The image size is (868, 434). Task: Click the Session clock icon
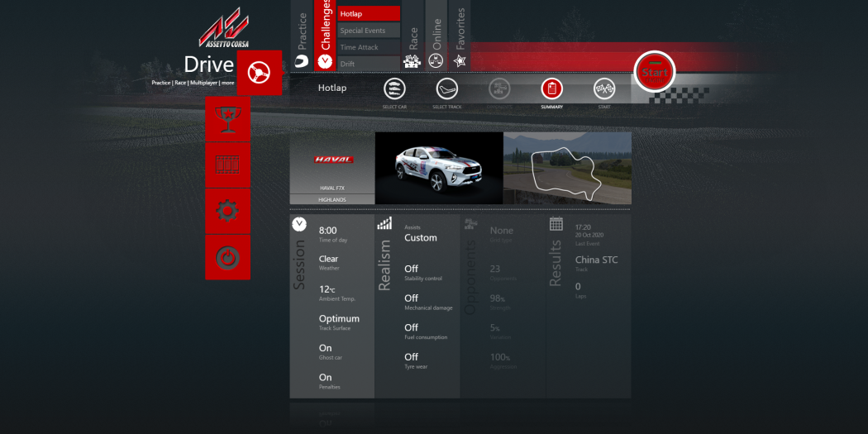pyautogui.click(x=299, y=224)
